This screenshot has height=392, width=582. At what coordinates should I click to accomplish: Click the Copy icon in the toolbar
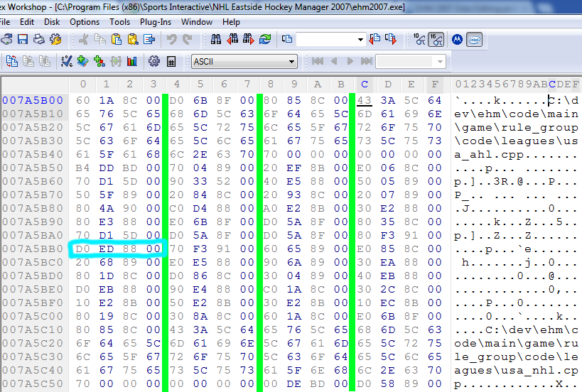[x=100, y=39]
